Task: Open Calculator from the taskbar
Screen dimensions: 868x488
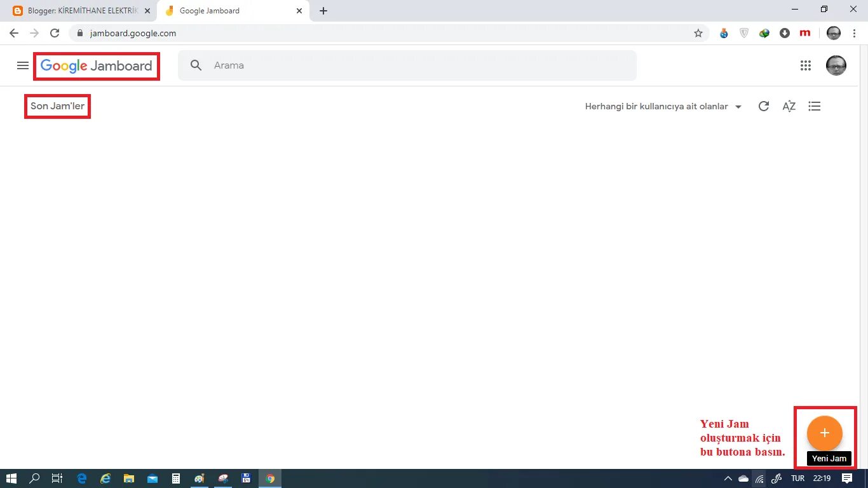Action: 176,478
